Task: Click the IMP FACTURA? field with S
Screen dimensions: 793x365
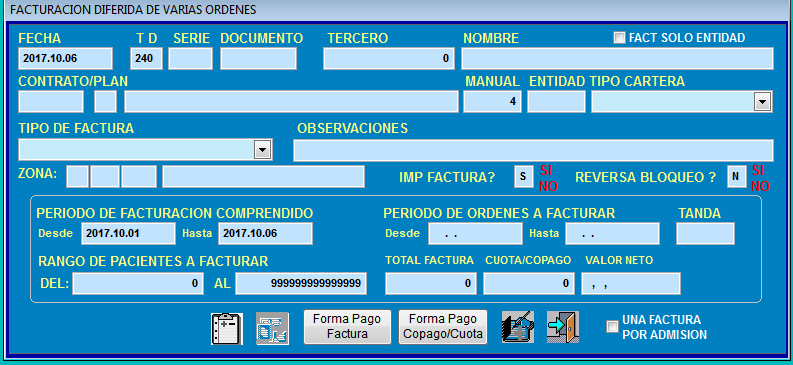Action: pyautogui.click(x=523, y=176)
